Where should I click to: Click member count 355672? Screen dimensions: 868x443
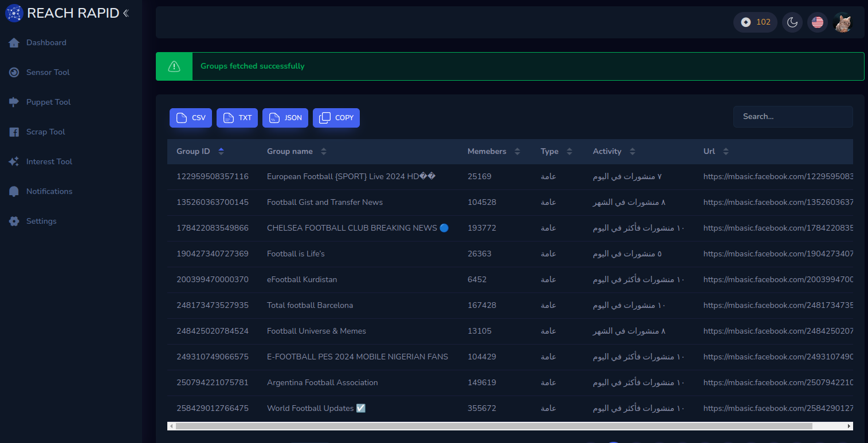482,408
